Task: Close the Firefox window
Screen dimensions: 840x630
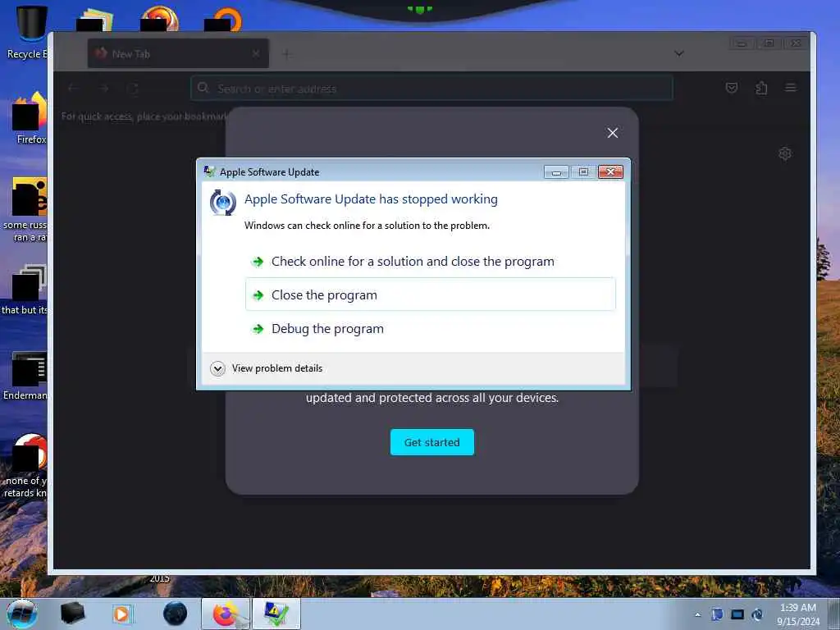Action: click(796, 43)
